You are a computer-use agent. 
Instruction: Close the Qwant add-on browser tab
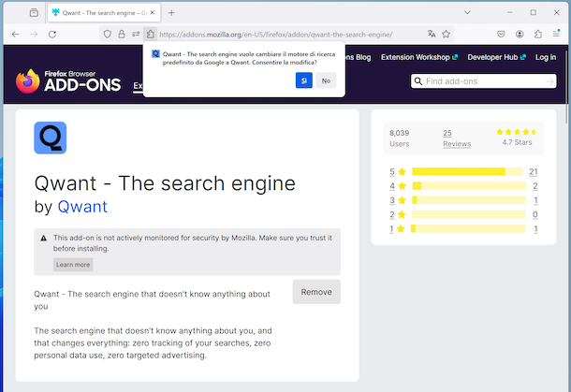pyautogui.click(x=153, y=13)
